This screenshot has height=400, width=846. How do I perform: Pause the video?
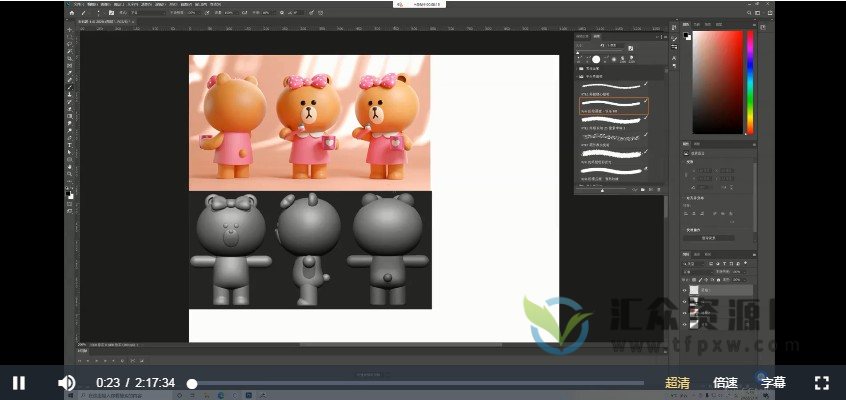point(19,383)
